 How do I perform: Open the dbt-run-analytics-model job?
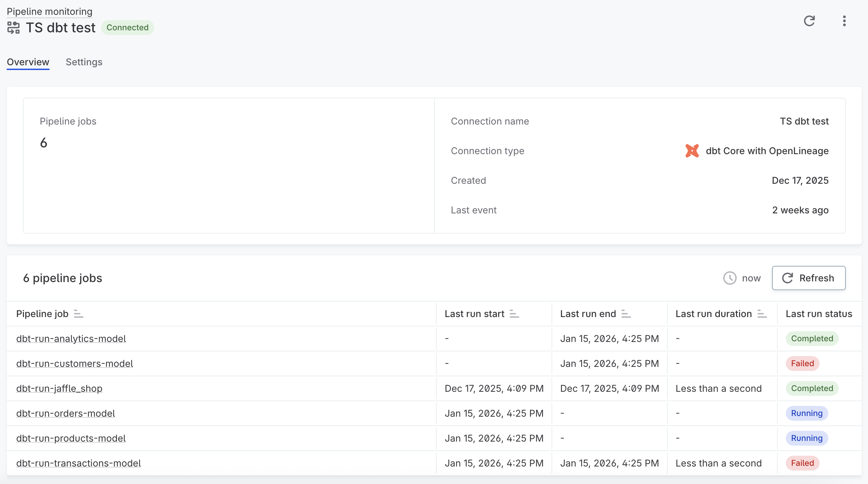tap(71, 339)
